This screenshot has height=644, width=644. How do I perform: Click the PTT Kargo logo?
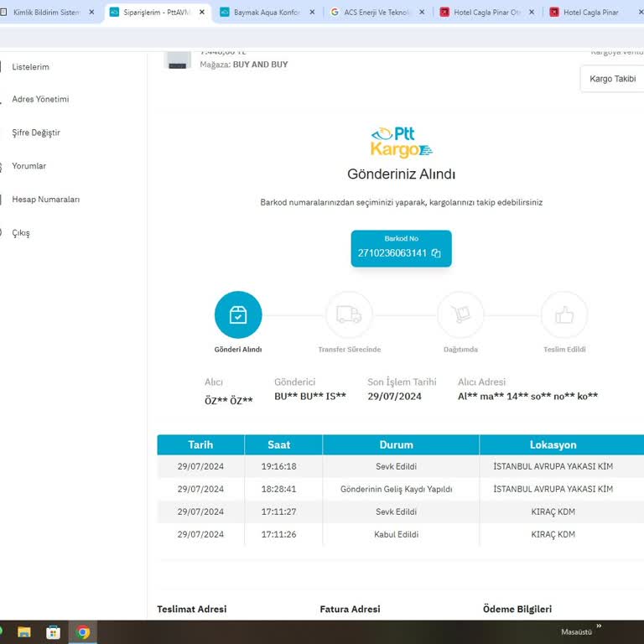point(402,142)
